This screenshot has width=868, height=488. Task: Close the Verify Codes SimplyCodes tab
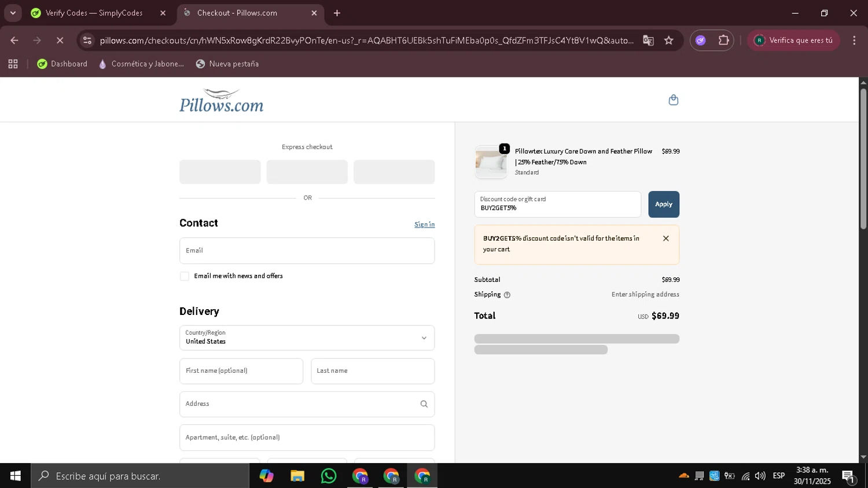[x=163, y=13]
